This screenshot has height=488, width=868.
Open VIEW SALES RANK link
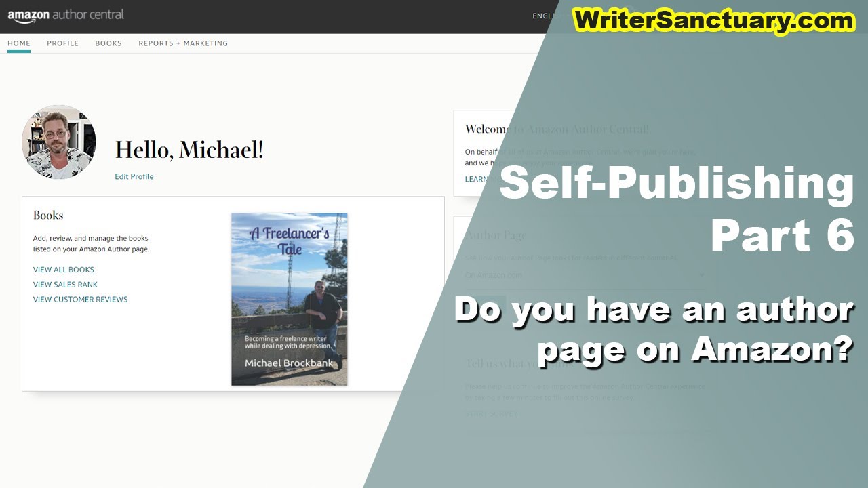point(65,285)
